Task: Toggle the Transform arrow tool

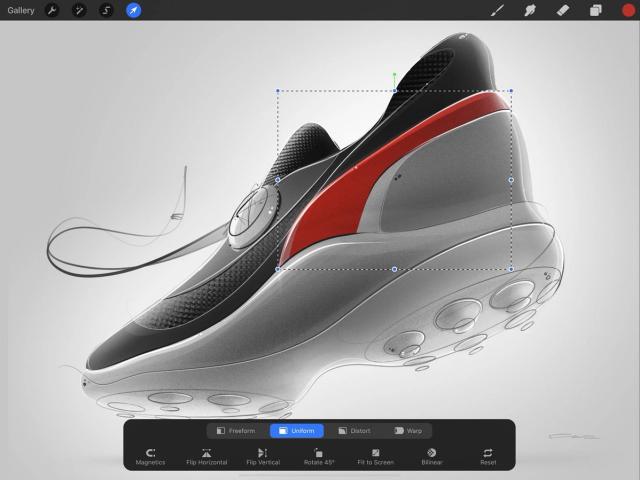Action: coord(133,10)
